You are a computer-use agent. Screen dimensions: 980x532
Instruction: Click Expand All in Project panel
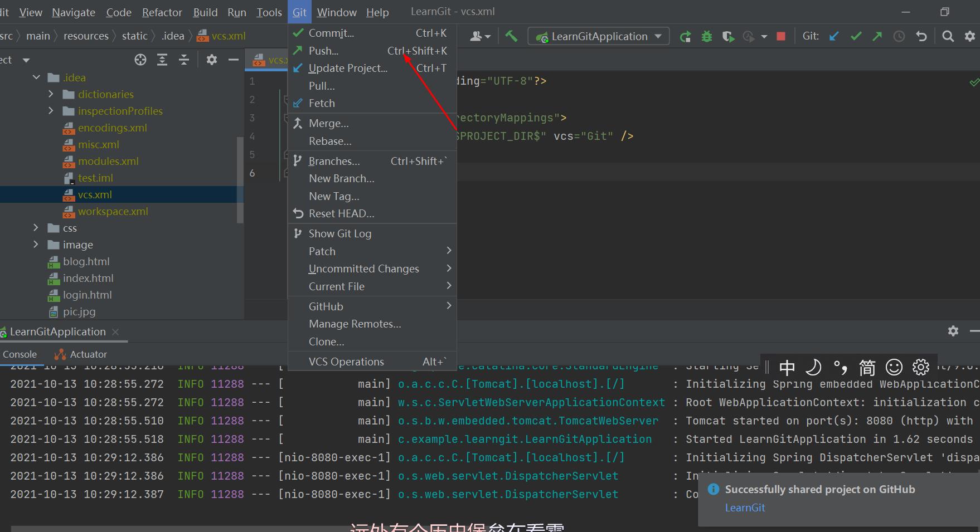click(x=162, y=60)
